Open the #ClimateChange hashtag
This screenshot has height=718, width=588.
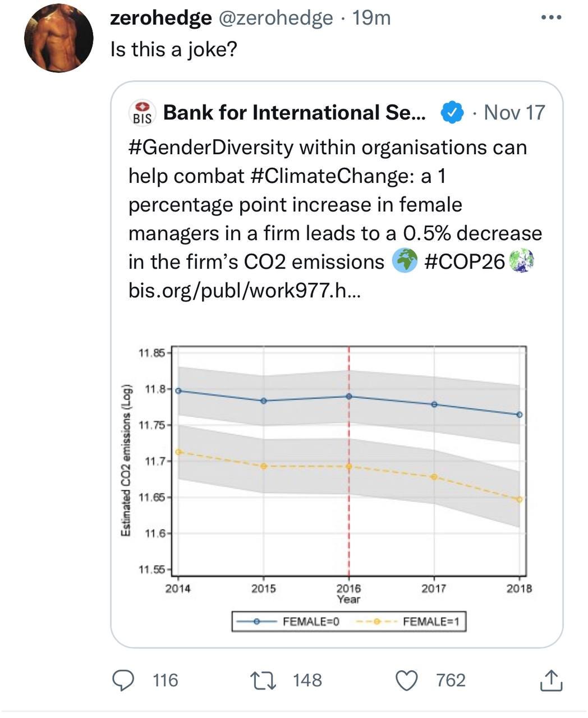329,176
